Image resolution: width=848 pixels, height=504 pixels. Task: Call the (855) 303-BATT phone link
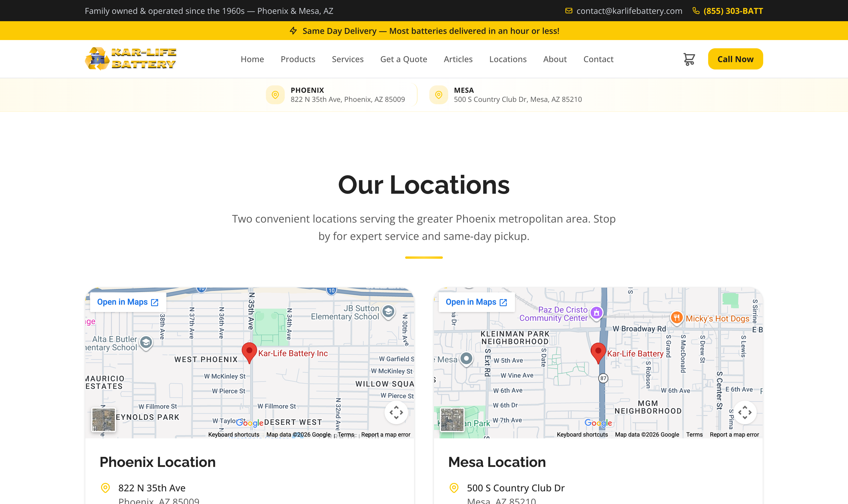[733, 11]
